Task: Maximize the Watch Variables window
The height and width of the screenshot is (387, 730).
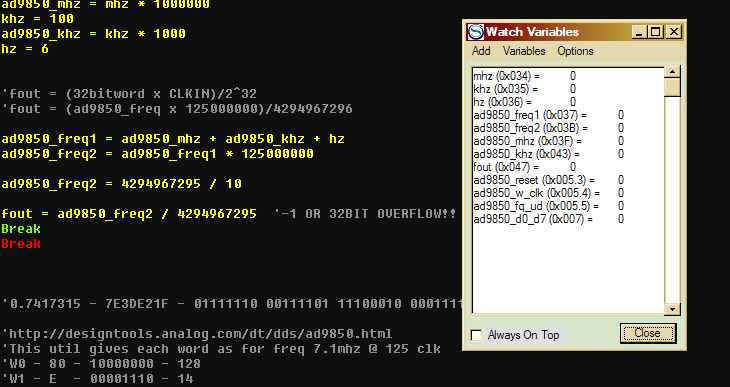Action: pyautogui.click(x=656, y=32)
